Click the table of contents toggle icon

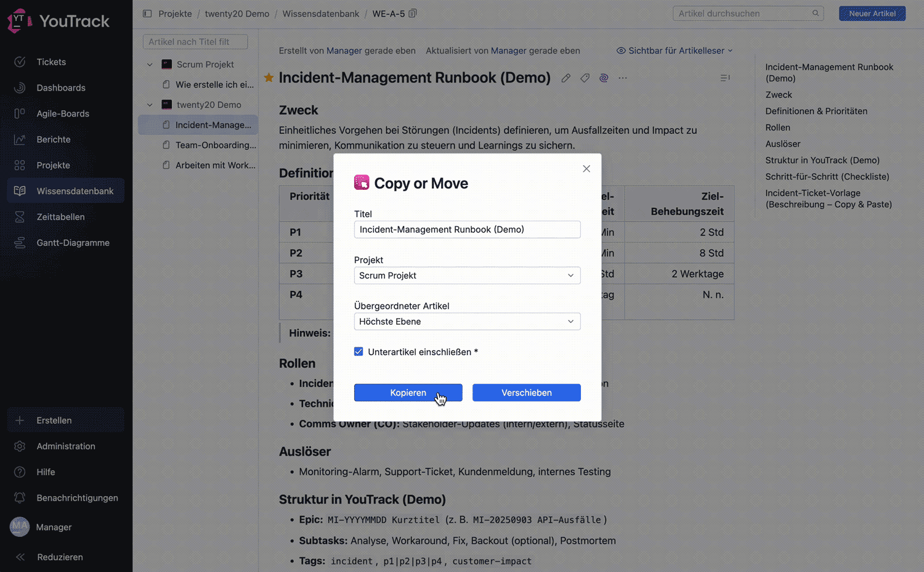pos(725,78)
